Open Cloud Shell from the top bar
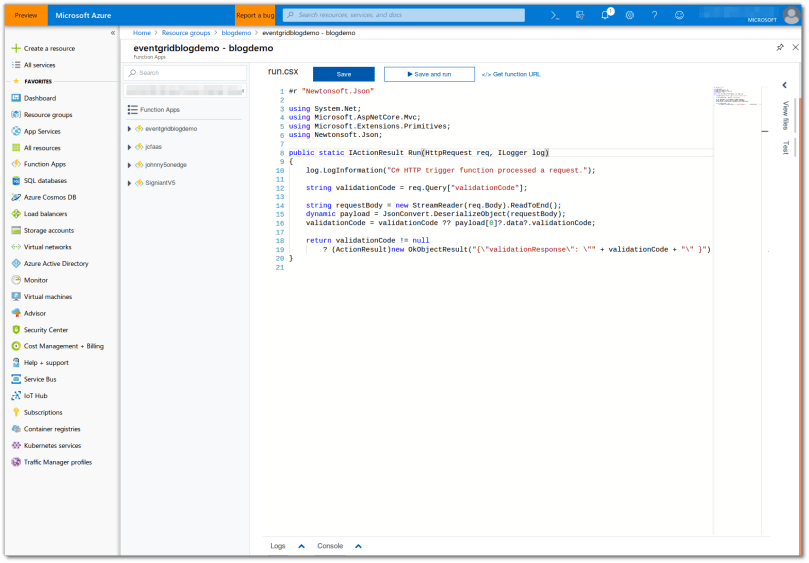 tap(554, 15)
